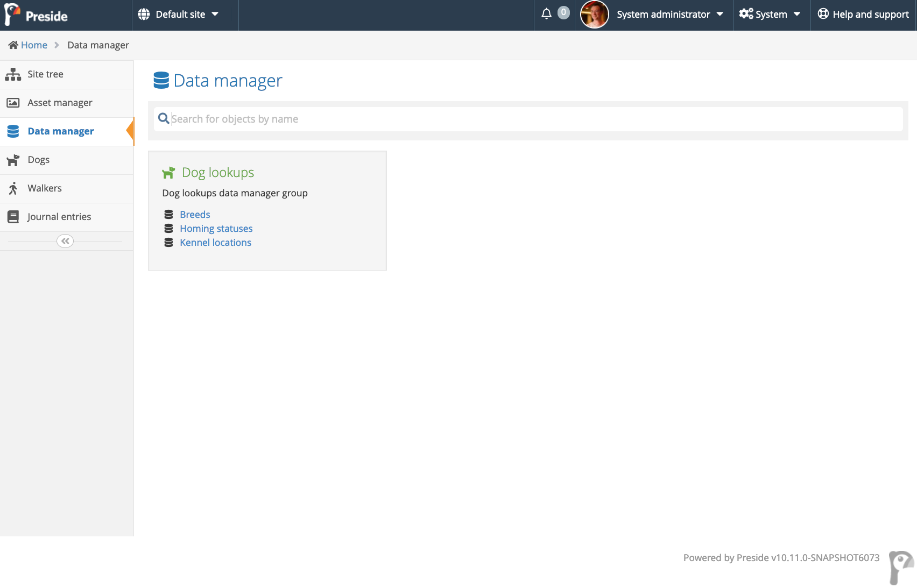Expand the System settings dropdown

(770, 15)
